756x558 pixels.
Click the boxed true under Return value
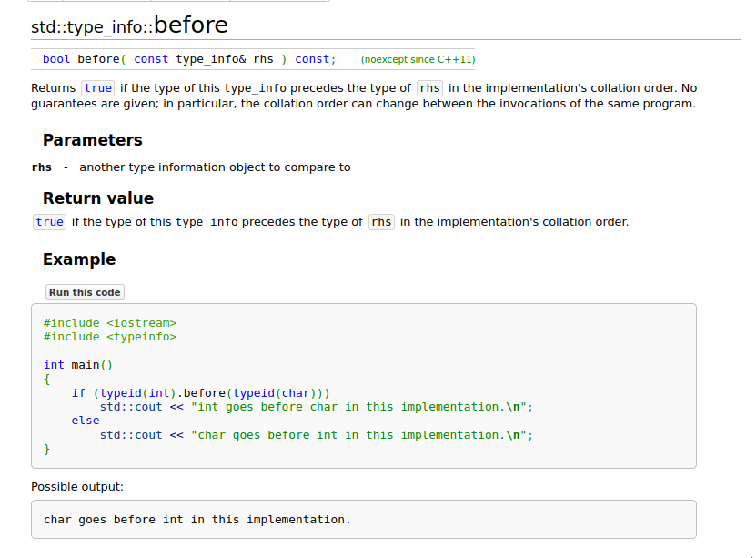click(x=49, y=222)
